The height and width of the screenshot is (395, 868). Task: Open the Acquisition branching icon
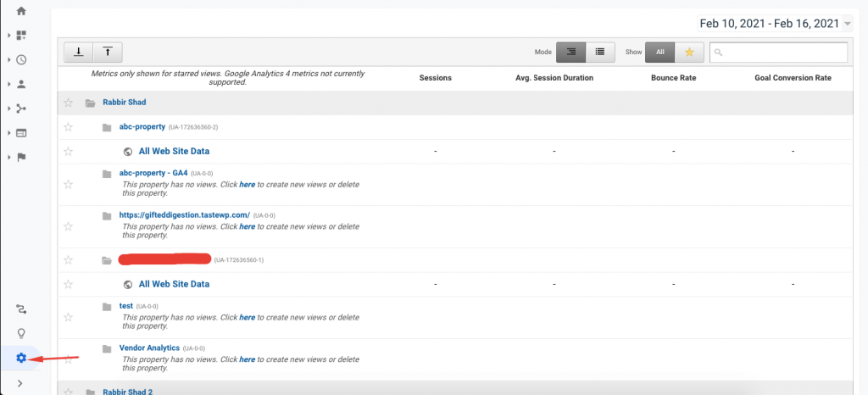(x=21, y=108)
